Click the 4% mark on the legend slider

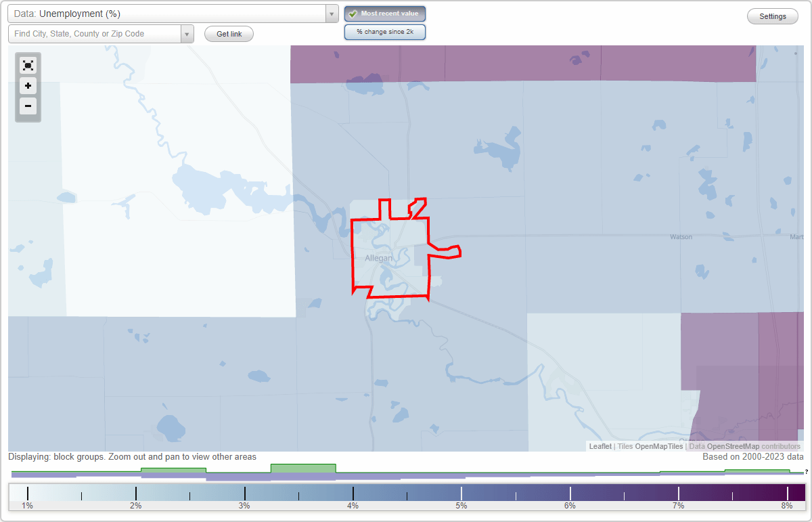[x=352, y=492]
